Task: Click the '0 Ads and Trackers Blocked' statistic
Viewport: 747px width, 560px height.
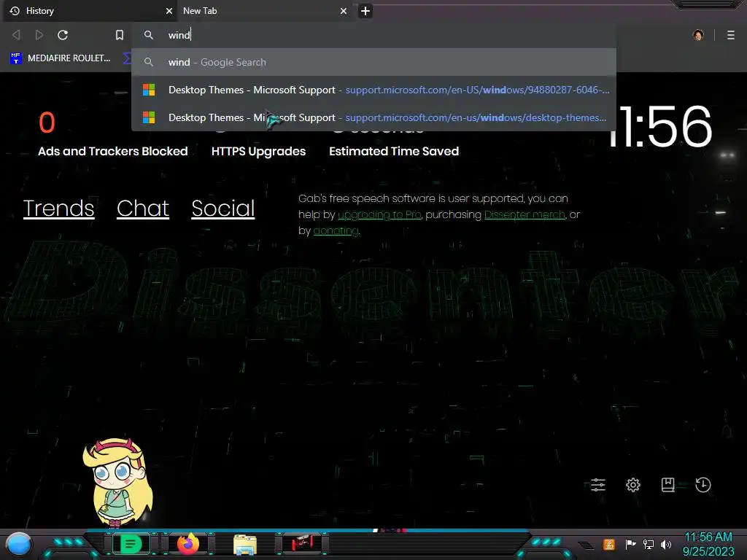Action: [x=113, y=134]
